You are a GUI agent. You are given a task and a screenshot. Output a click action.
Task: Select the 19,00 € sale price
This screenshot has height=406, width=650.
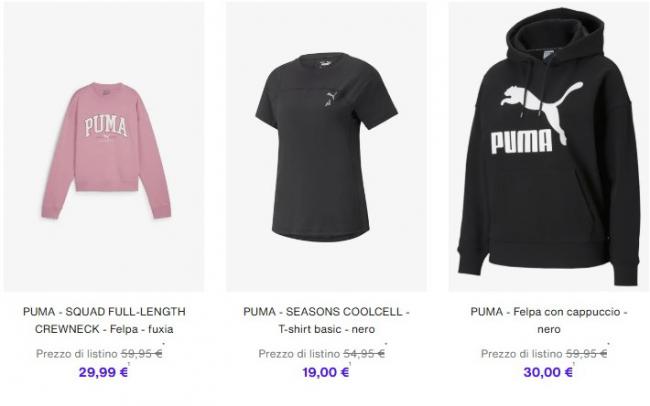pyautogui.click(x=325, y=372)
